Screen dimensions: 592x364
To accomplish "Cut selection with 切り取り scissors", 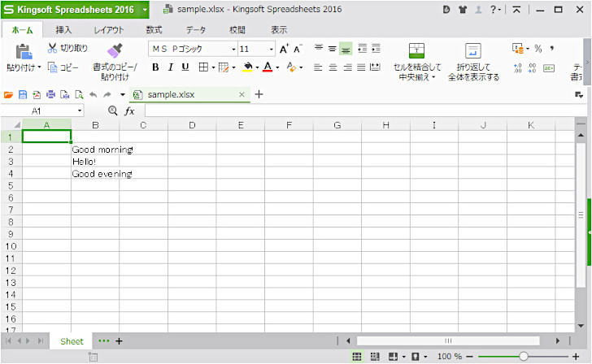I will click(x=53, y=48).
